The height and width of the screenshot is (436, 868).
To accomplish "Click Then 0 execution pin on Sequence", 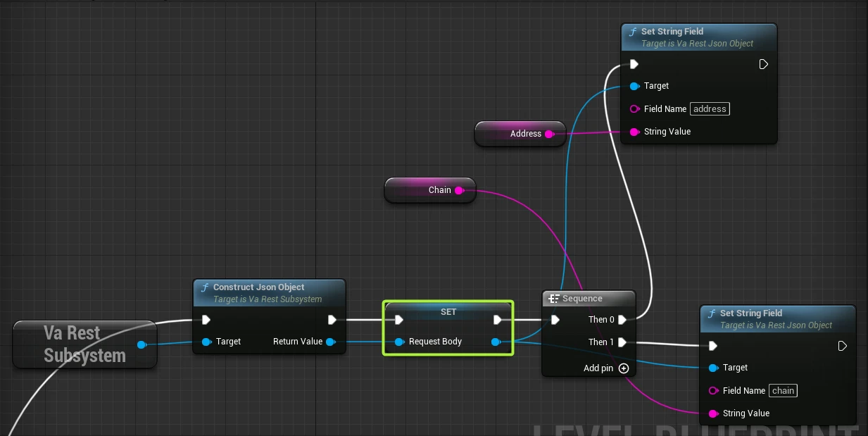I will (622, 320).
